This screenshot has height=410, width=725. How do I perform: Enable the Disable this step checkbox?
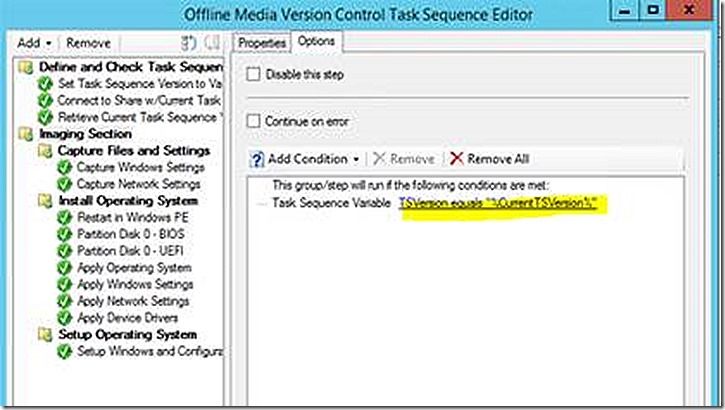(253, 73)
